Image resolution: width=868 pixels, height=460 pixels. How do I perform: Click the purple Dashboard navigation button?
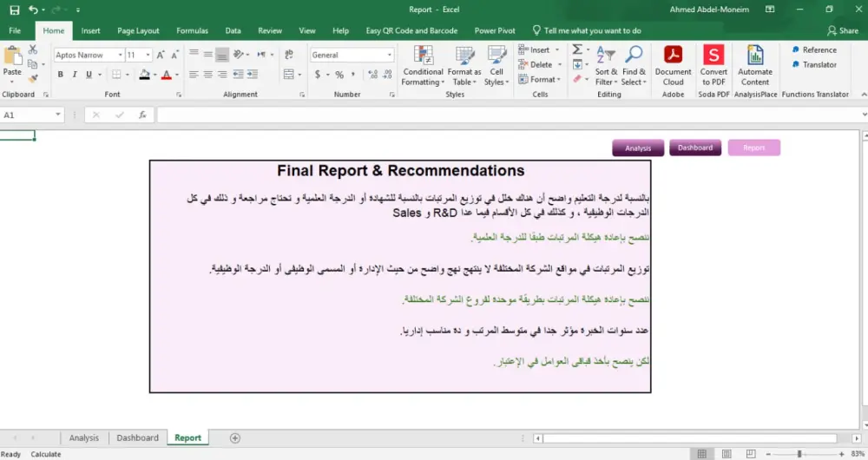point(695,148)
